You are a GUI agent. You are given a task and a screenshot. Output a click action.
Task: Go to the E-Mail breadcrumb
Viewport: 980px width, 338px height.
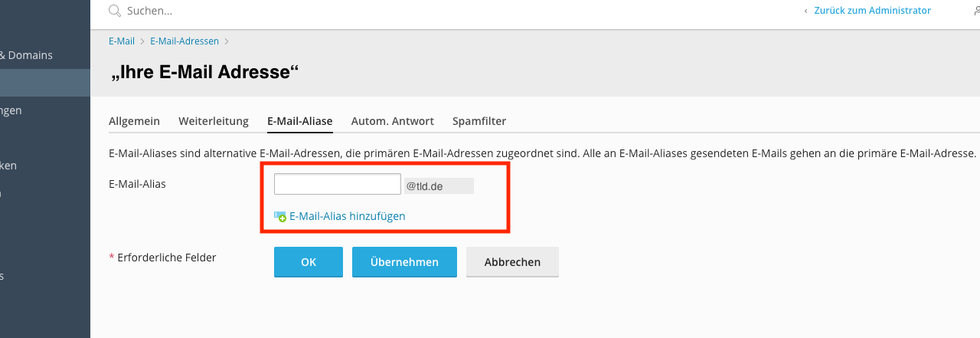click(122, 41)
